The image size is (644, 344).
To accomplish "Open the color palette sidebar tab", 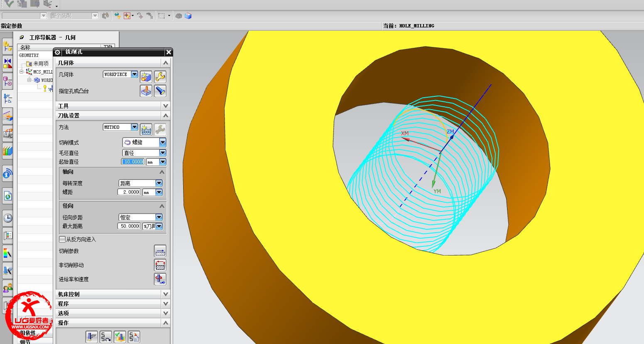I will pyautogui.click(x=7, y=253).
